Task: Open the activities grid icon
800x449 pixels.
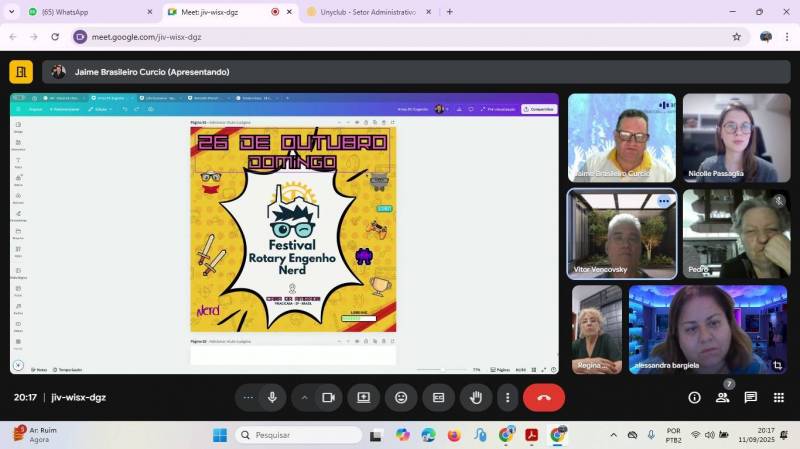Action: tap(778, 397)
